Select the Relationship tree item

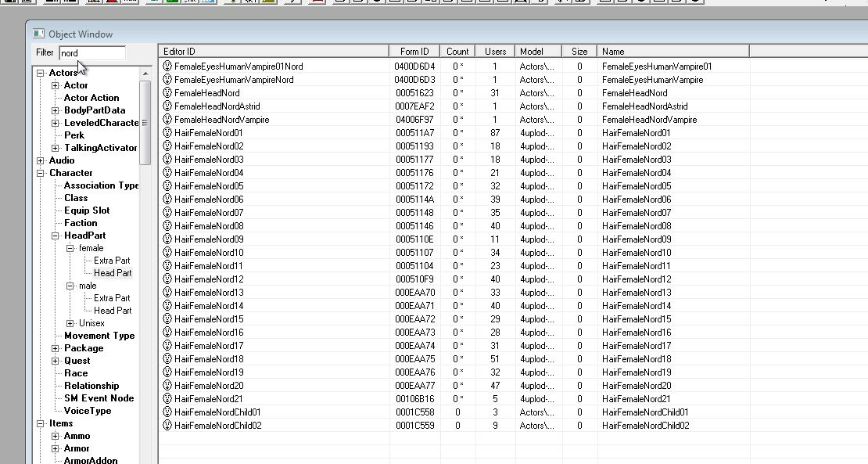pos(92,386)
